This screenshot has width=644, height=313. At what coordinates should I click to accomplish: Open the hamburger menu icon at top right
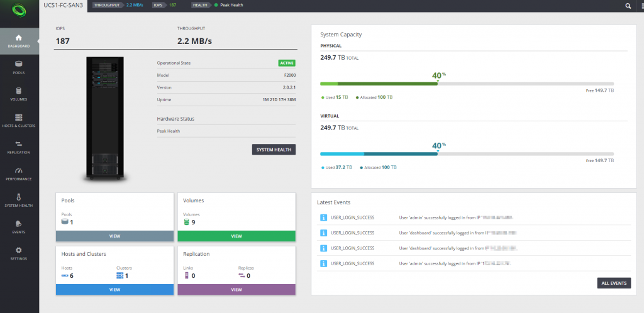coord(642,6)
